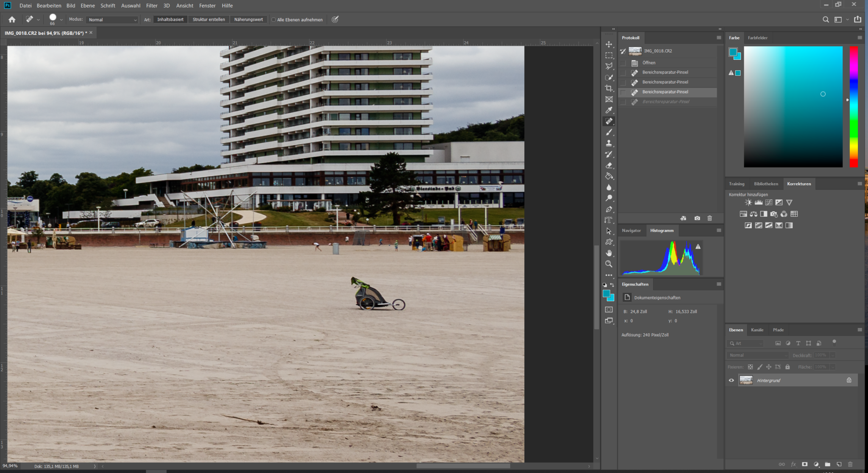Screen dimensions: 868x473
Task: Select the Rectangular Marquee tool
Action: (609, 55)
